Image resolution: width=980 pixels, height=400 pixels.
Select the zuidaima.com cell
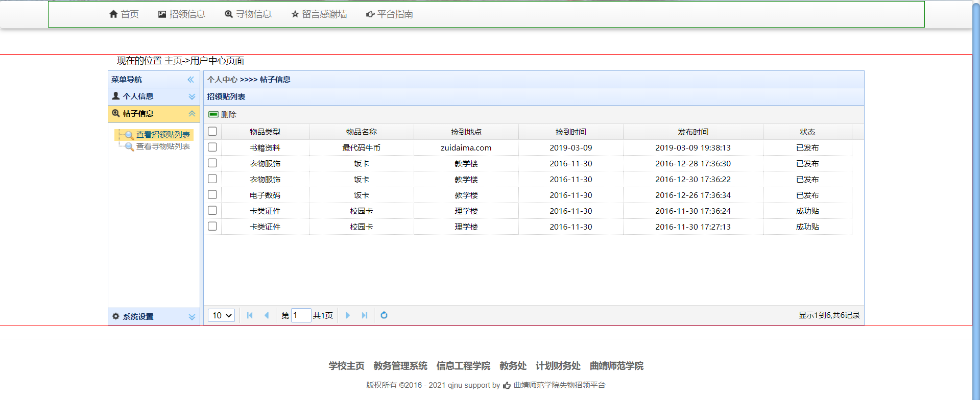click(466, 147)
